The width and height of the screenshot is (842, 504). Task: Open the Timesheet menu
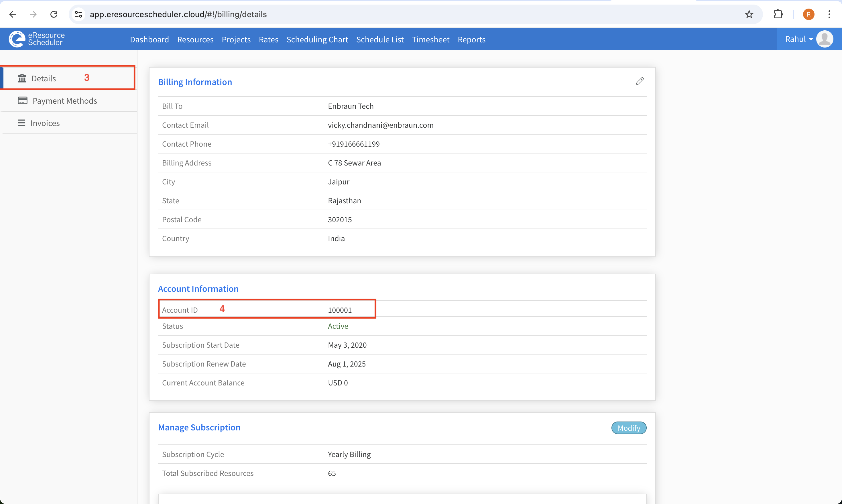431,40
